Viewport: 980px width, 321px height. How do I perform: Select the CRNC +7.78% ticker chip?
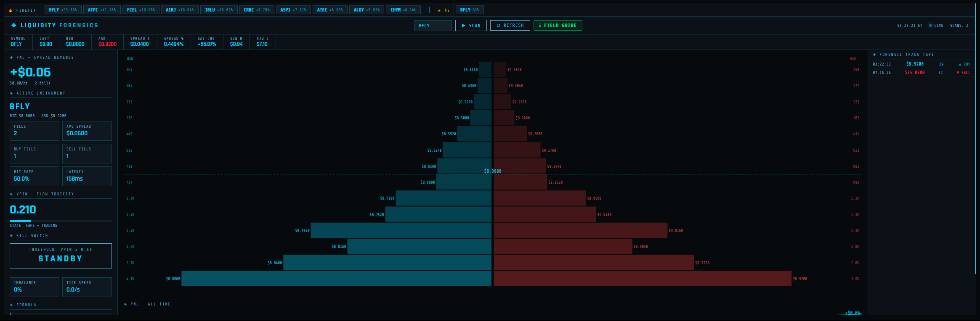point(257,10)
